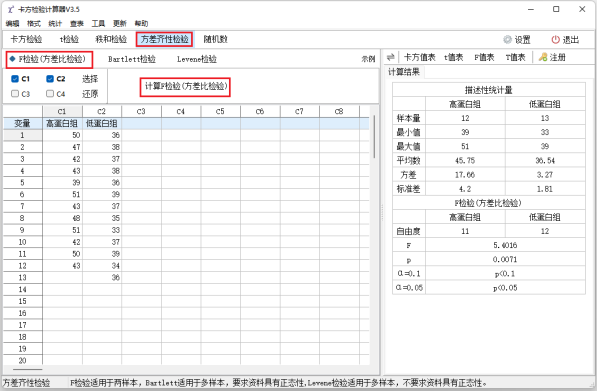Viewport: 597px width, 391px height.
Task: Click the app logo icon in title bar
Action: 11,9
